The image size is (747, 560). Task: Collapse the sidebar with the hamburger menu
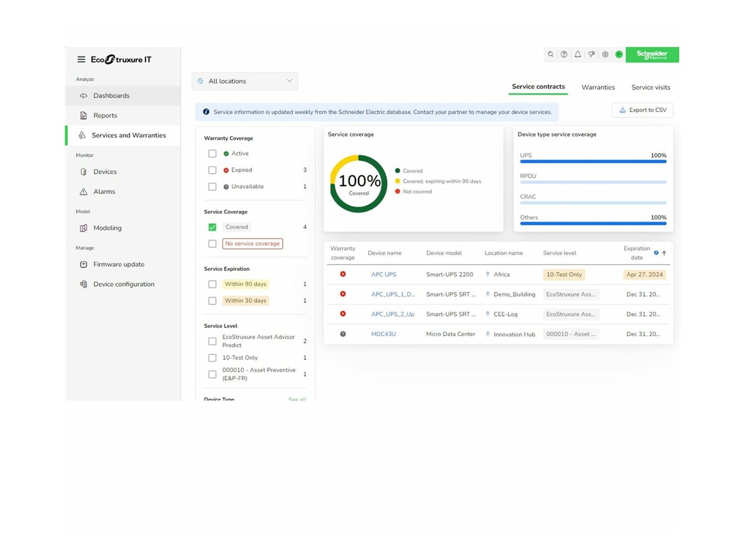81,59
